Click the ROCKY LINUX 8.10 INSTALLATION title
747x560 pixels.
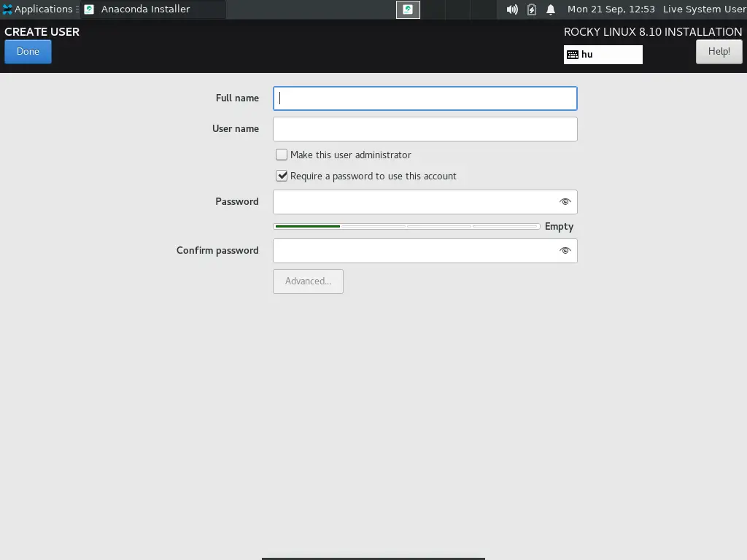(x=653, y=32)
